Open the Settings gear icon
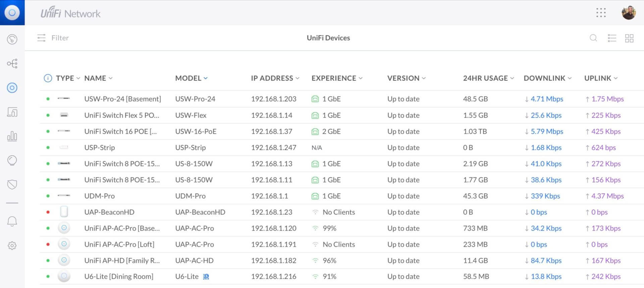This screenshot has height=288, width=644. [x=12, y=245]
